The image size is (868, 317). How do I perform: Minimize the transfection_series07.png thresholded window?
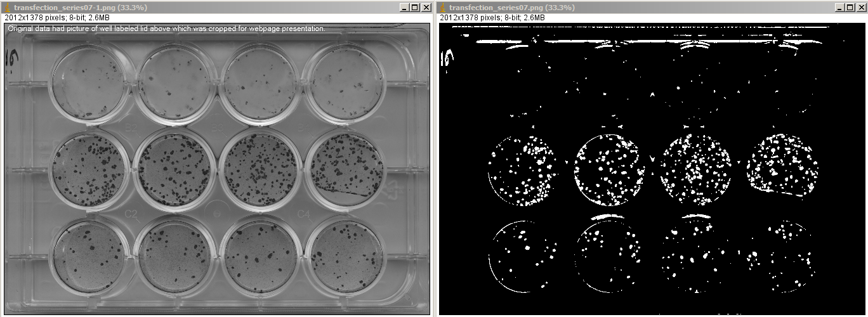pos(839,7)
